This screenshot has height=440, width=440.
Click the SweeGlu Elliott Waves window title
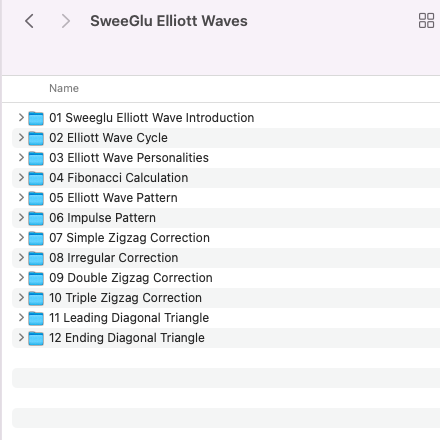click(x=169, y=21)
